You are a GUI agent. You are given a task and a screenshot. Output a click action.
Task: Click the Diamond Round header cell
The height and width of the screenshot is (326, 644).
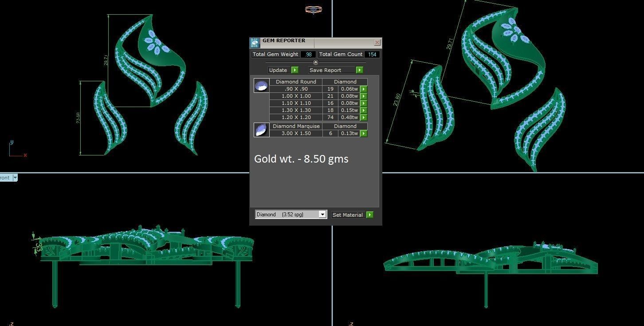(x=296, y=82)
